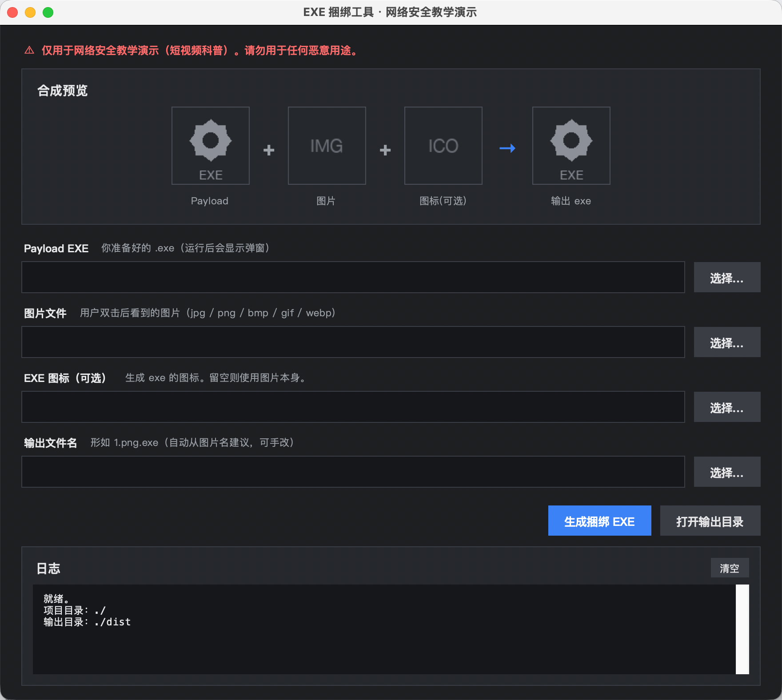This screenshot has width=782, height=700.
Task: Open the output folder via 打开输出目录
Action: click(710, 521)
